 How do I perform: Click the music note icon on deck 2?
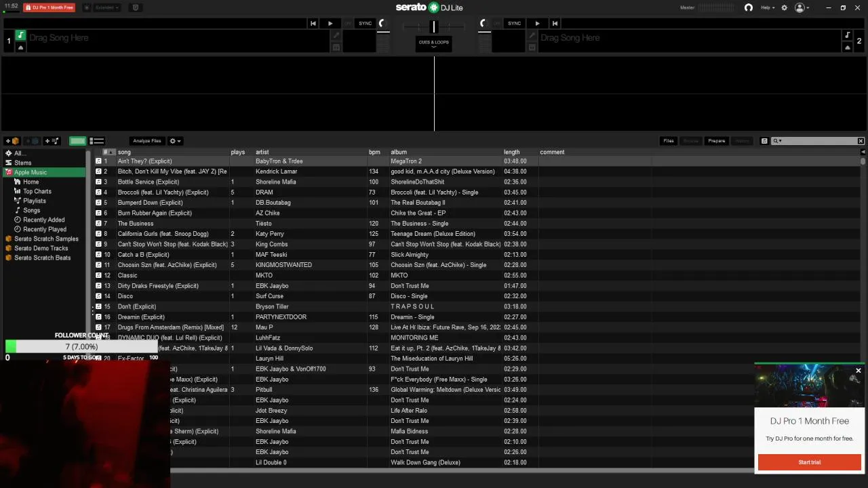click(x=847, y=35)
